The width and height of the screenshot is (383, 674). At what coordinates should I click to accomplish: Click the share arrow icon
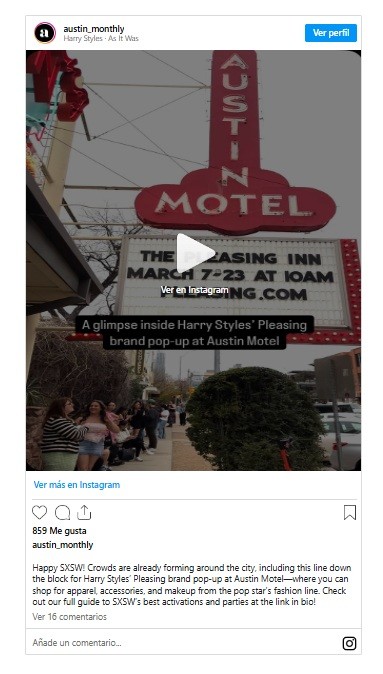pos(84,512)
